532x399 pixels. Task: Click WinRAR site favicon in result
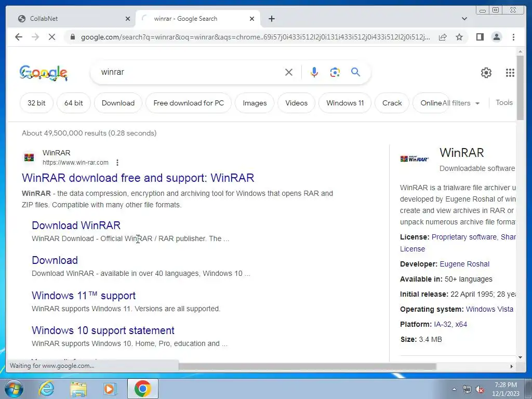(29, 157)
